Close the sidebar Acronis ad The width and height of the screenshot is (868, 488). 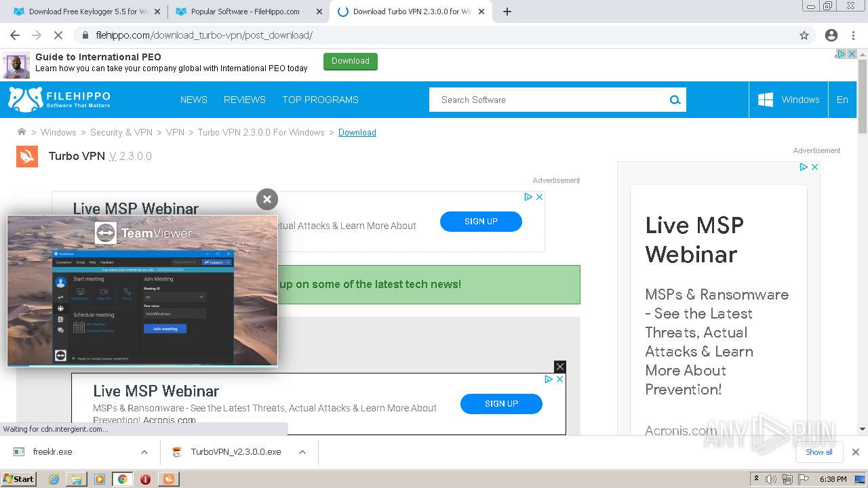coord(815,167)
